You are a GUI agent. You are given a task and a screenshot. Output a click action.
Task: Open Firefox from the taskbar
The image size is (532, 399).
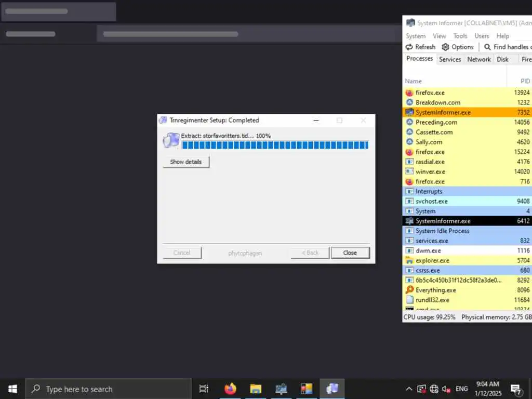(230, 389)
